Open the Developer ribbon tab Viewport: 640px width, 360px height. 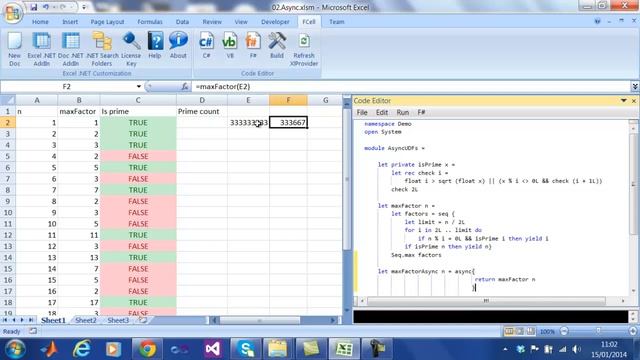pos(275,22)
